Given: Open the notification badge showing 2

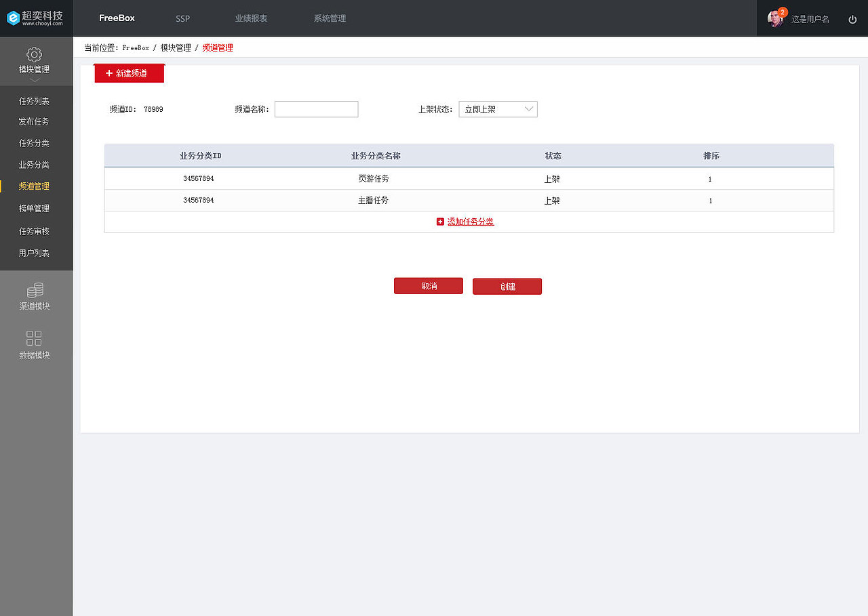Looking at the screenshot, I should coord(783,12).
